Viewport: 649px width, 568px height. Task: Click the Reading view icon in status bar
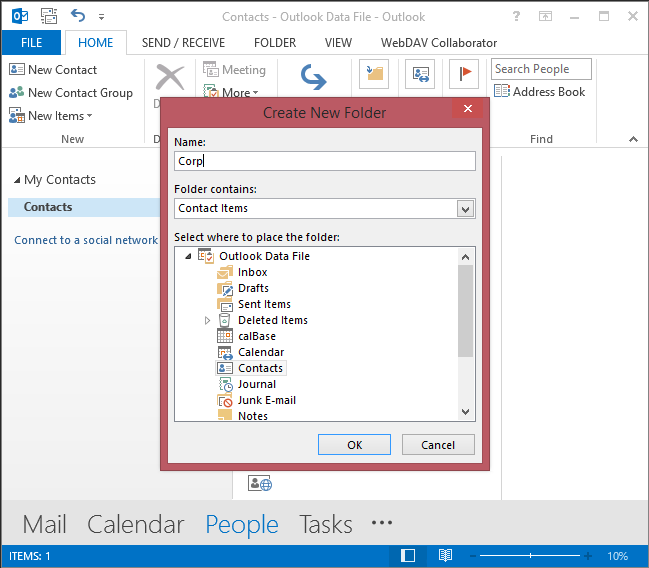tap(445, 556)
